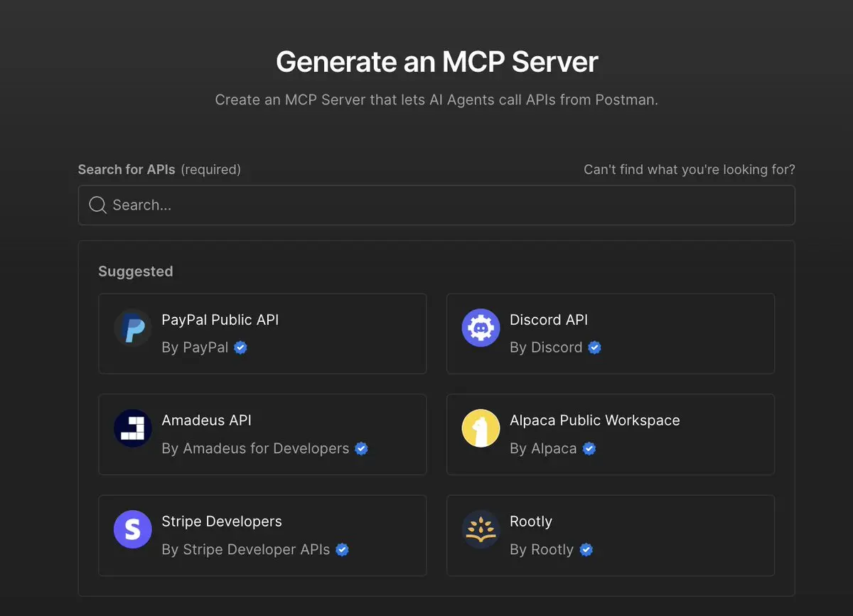Click the subtitle about AI Agents calling APIs
Viewport: 853px width, 616px height.
436,99
